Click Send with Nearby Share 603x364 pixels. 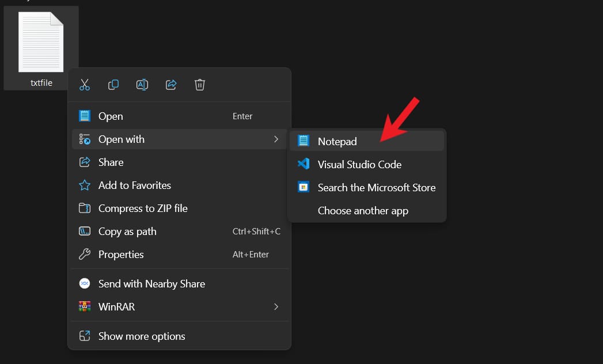(151, 283)
